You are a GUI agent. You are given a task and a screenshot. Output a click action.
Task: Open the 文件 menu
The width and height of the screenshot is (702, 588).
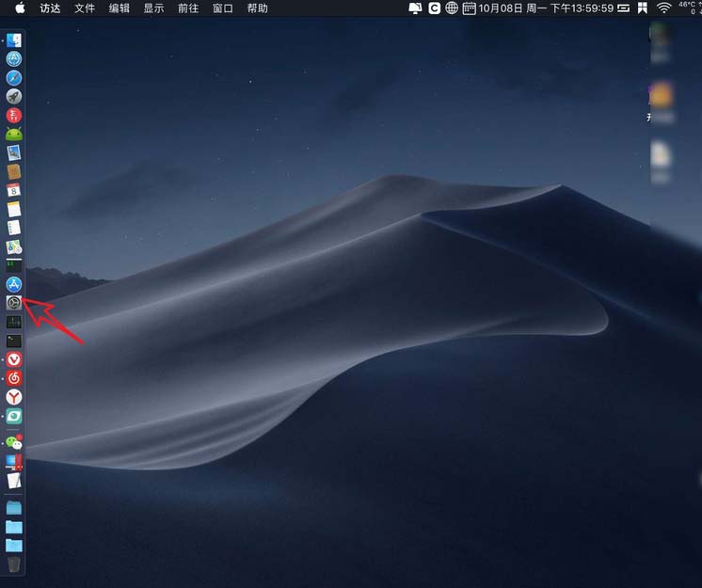tap(85, 8)
